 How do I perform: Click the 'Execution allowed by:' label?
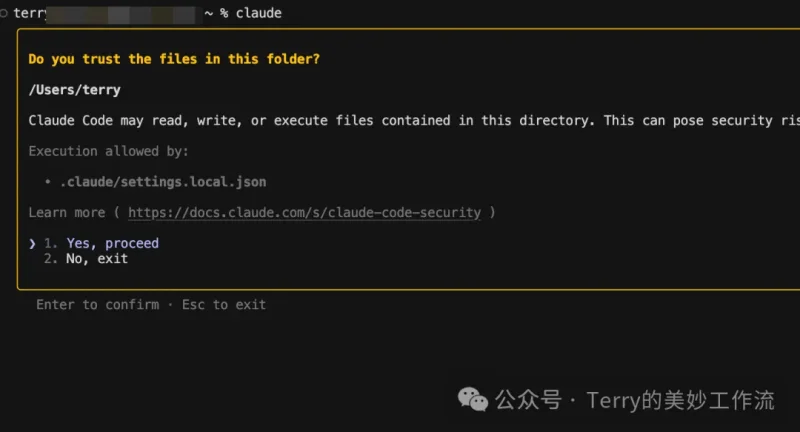pyautogui.click(x=109, y=151)
